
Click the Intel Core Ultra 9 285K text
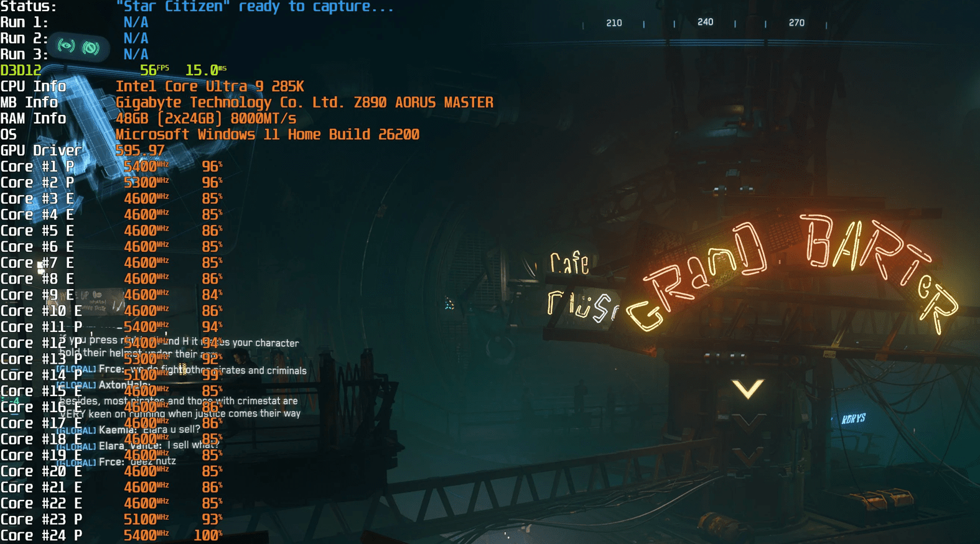point(210,86)
